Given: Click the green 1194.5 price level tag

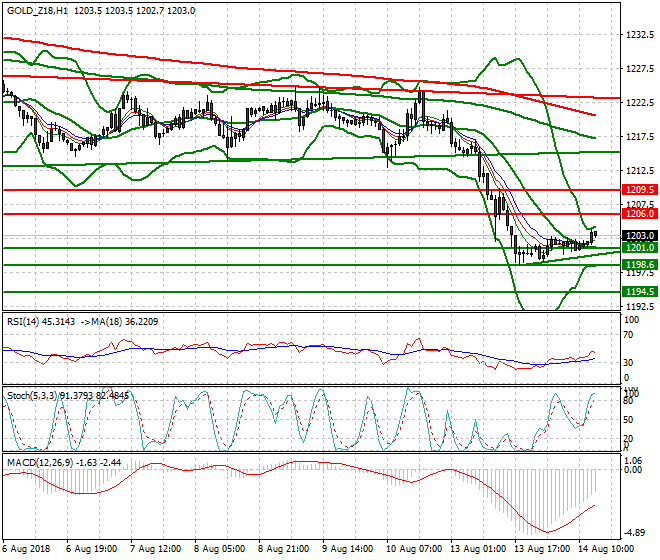Looking at the screenshot, I should coord(638,291).
